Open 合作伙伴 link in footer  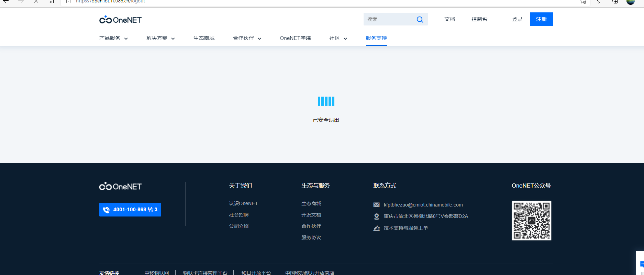311,226
